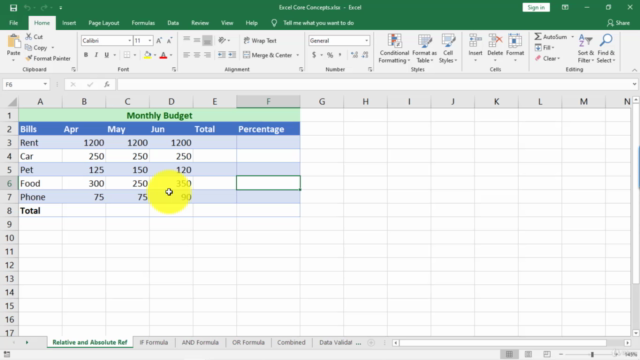Click the Insert cells icon

coord(475,41)
